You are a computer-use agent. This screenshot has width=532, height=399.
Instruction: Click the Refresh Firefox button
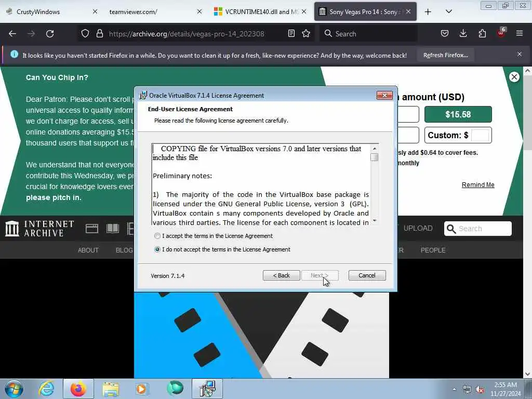coord(445,55)
